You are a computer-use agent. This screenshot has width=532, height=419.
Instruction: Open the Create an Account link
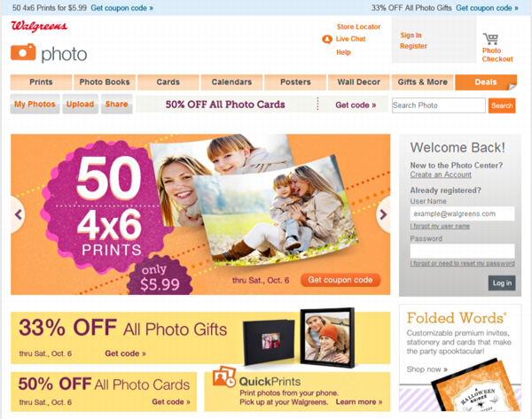pos(441,175)
